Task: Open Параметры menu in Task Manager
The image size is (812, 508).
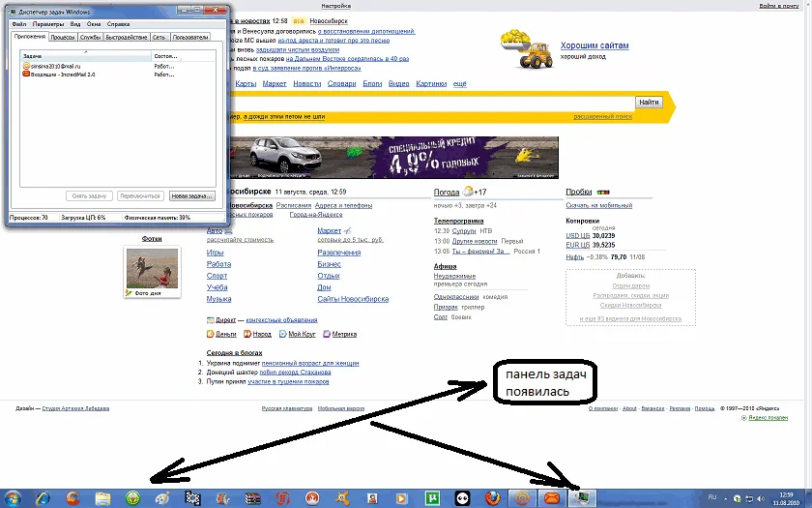Action: point(48,24)
